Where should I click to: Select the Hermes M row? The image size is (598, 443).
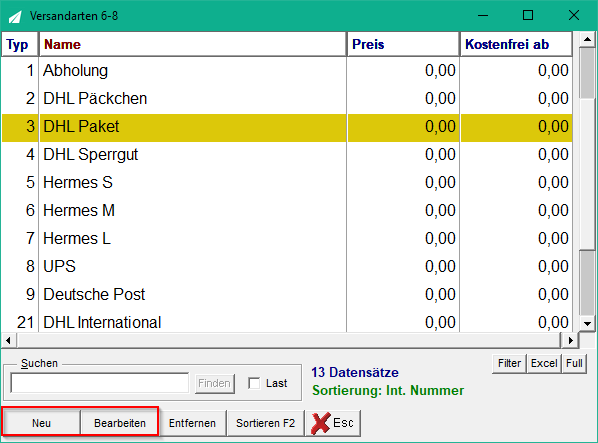click(x=287, y=211)
